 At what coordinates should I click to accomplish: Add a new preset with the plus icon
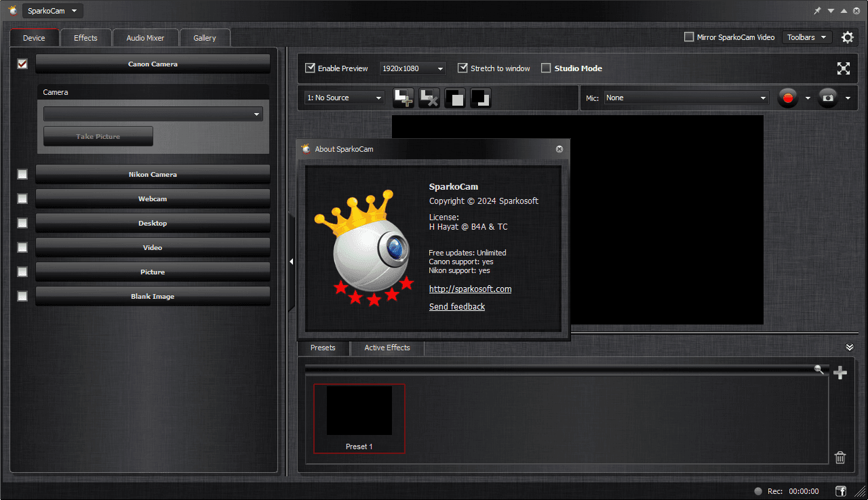click(x=840, y=372)
